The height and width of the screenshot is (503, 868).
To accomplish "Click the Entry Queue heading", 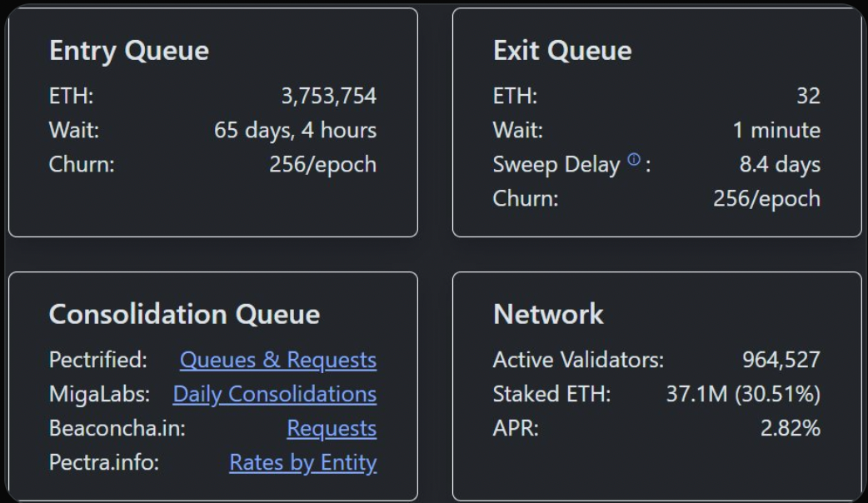I will [x=129, y=51].
